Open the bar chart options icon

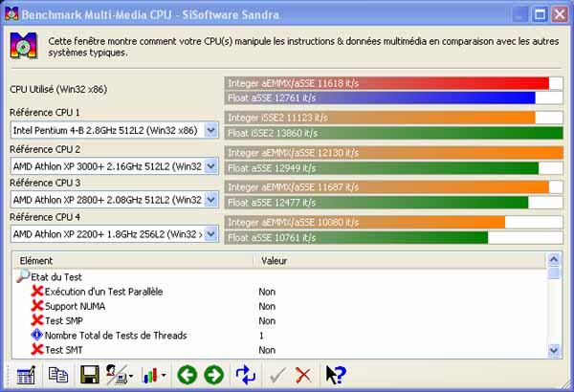point(154,375)
